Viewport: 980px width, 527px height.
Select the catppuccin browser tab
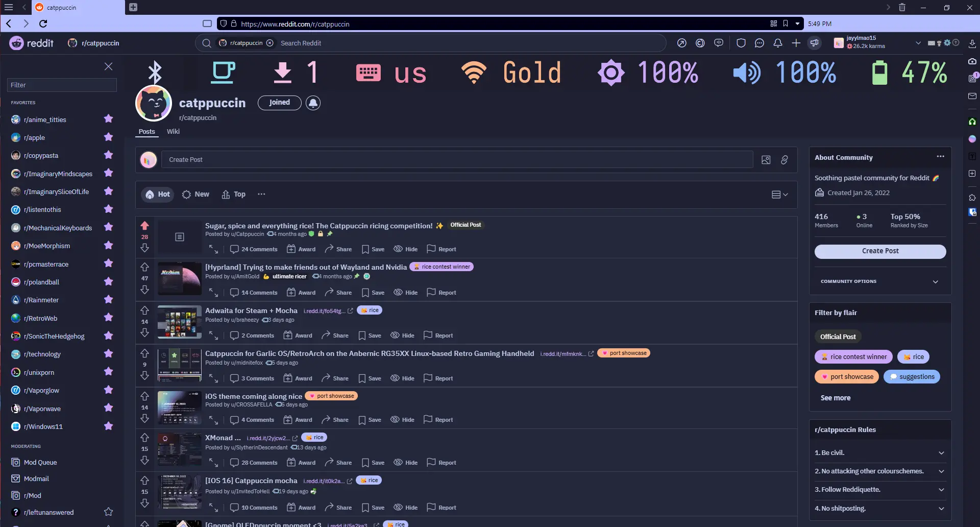pyautogui.click(x=78, y=8)
